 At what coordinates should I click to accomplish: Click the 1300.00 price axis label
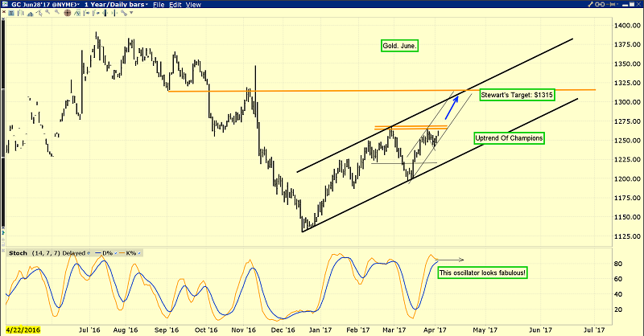[627, 102]
